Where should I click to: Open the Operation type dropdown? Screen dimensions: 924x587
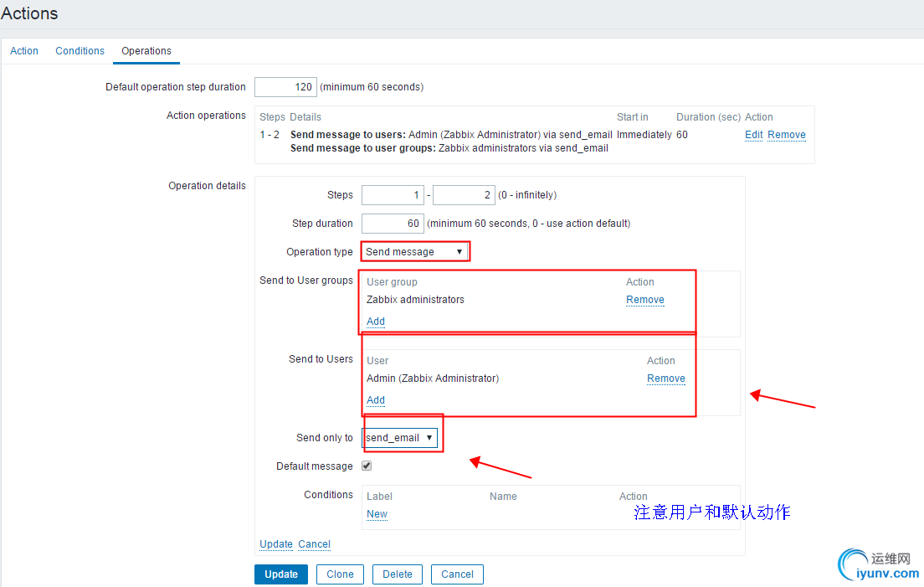[415, 252]
